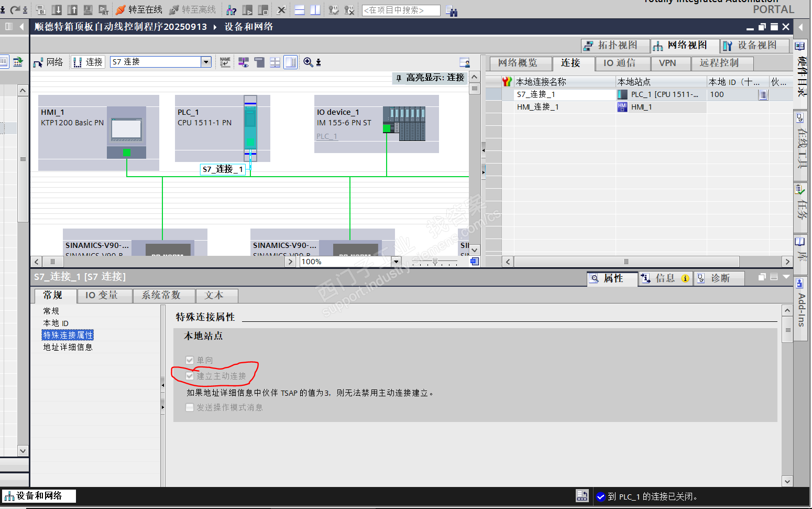
Task: Click the upload from device icon
Action: click(73, 9)
